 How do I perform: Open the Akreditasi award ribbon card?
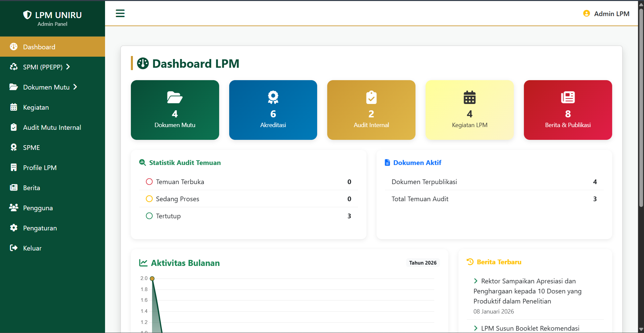click(273, 110)
